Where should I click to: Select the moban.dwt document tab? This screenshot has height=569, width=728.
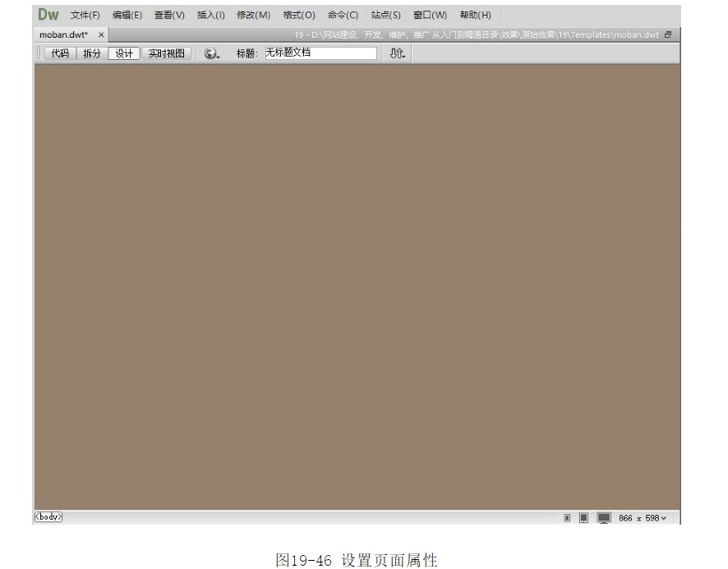pos(64,34)
